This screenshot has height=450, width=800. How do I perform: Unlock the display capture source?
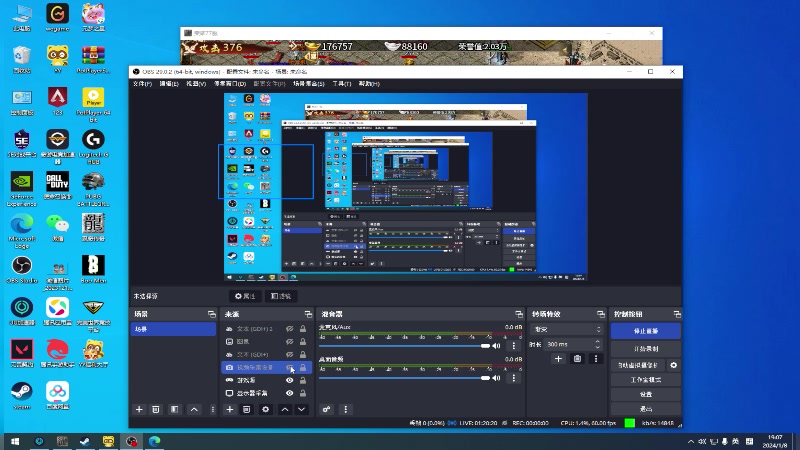click(303, 393)
